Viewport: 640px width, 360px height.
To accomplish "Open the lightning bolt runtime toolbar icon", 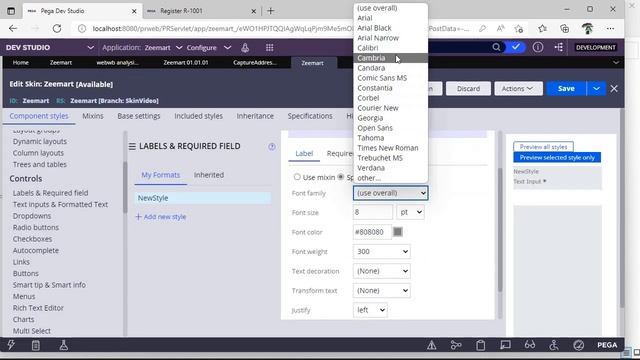I will click(x=11, y=345).
